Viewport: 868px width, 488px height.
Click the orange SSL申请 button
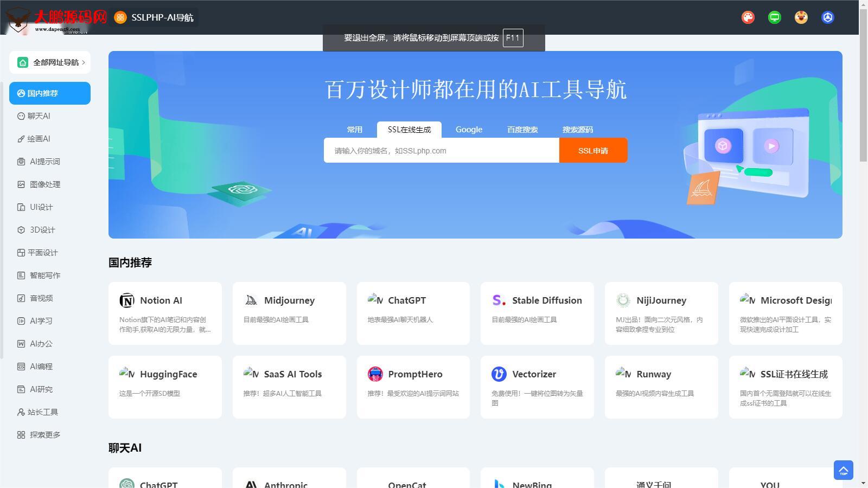pyautogui.click(x=593, y=150)
